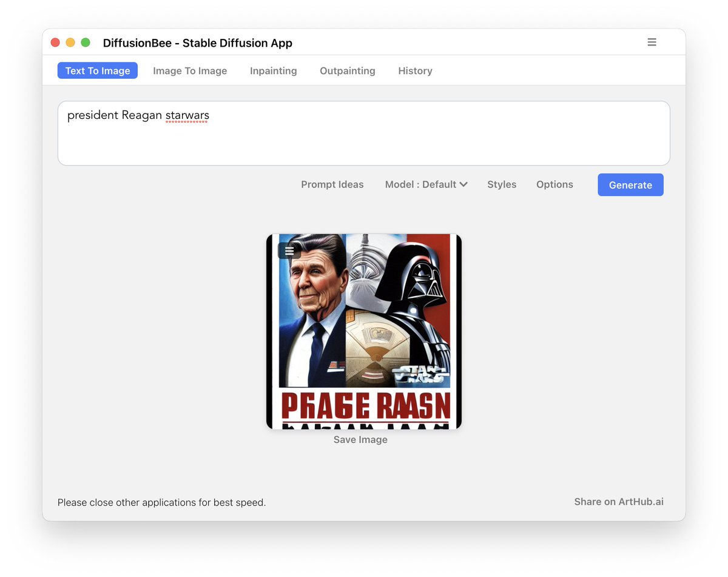Close the DiffusionBee window with the red button

click(55, 42)
